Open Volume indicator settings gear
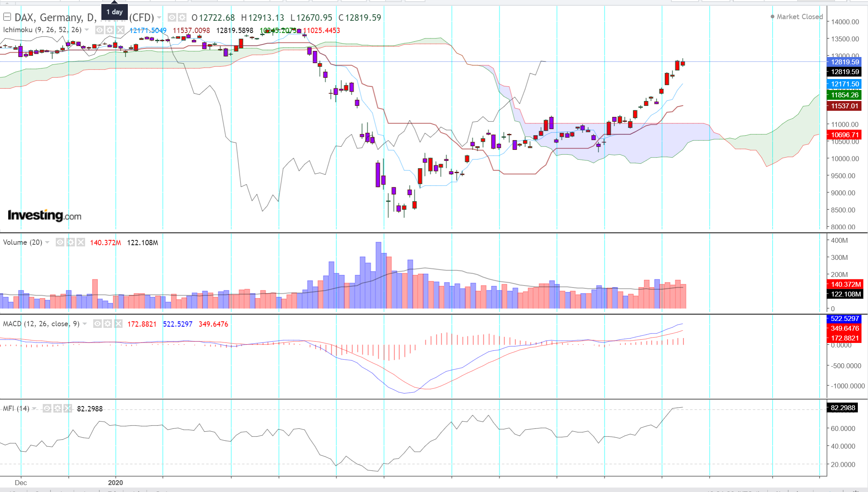This screenshot has width=868, height=492. 70,242
